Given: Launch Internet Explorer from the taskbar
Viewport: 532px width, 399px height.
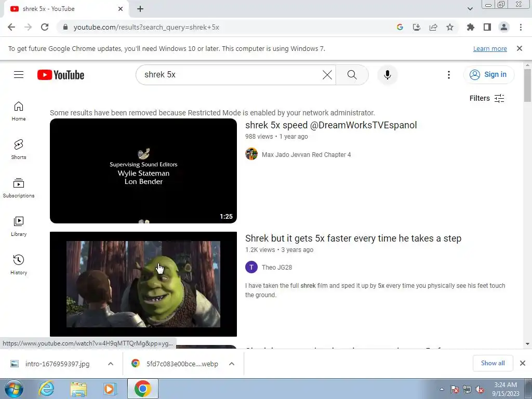Looking at the screenshot, I should pyautogui.click(x=46, y=389).
